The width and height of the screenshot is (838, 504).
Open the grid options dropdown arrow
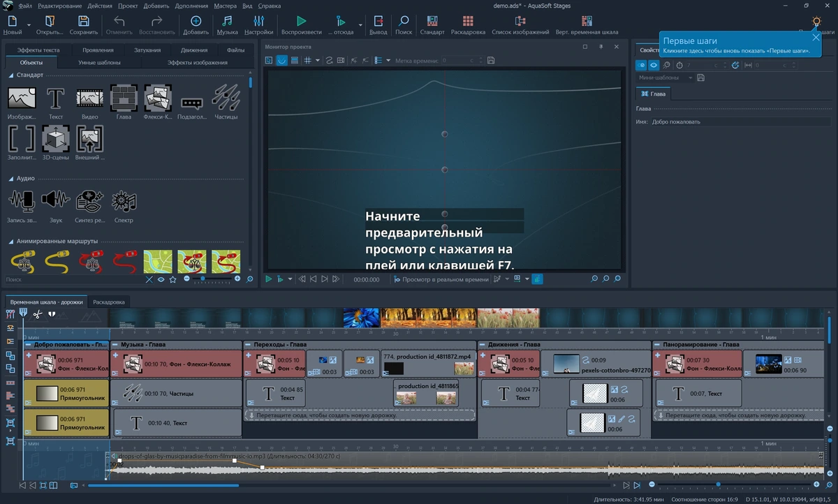318,61
